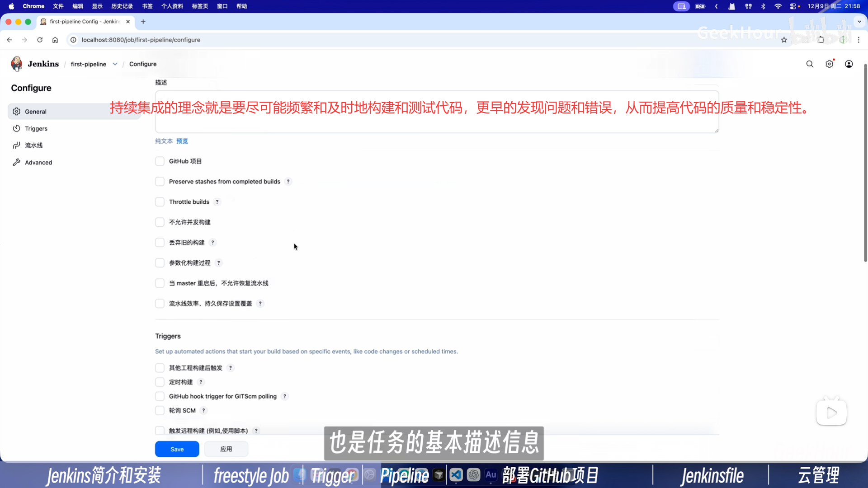This screenshot has height=488, width=868.
Task: Click the blue Save button
Action: pos(177,449)
